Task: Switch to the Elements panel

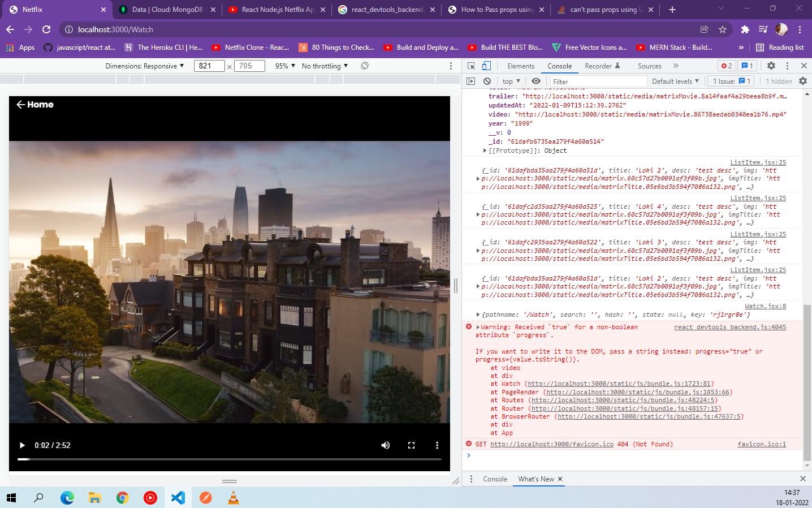Action: pyautogui.click(x=520, y=66)
